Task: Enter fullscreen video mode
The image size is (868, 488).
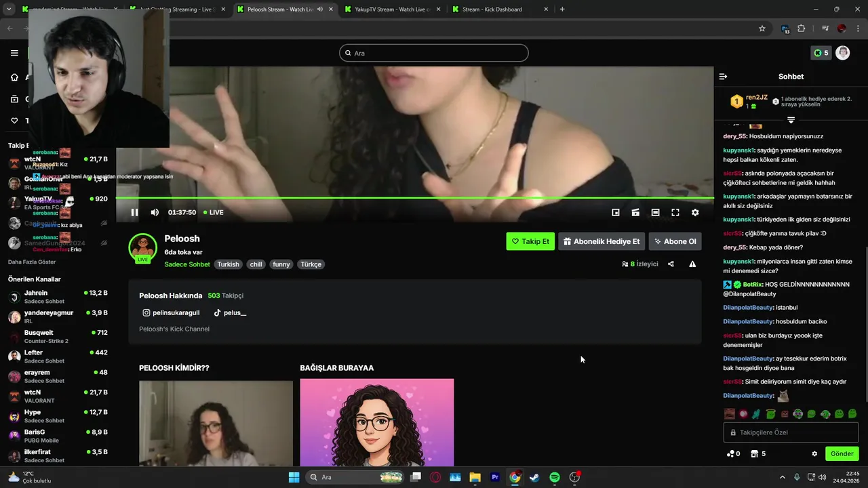Action: (675, 212)
